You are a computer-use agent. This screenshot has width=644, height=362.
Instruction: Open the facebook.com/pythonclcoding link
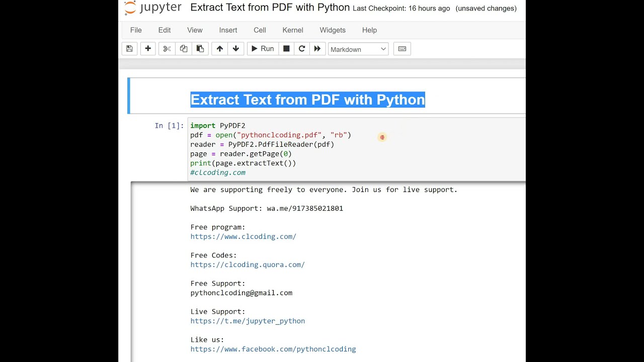[x=273, y=349]
